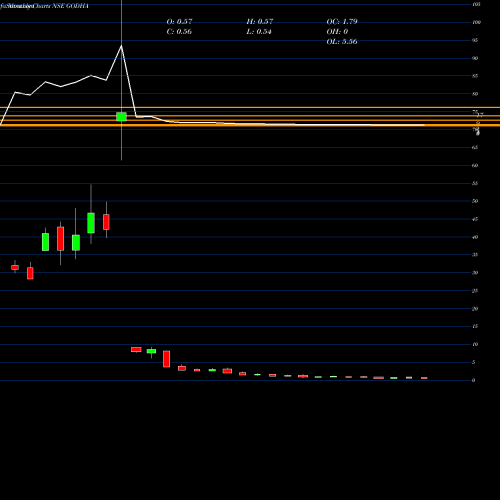Click the 20 price axis label

(x=475, y=309)
